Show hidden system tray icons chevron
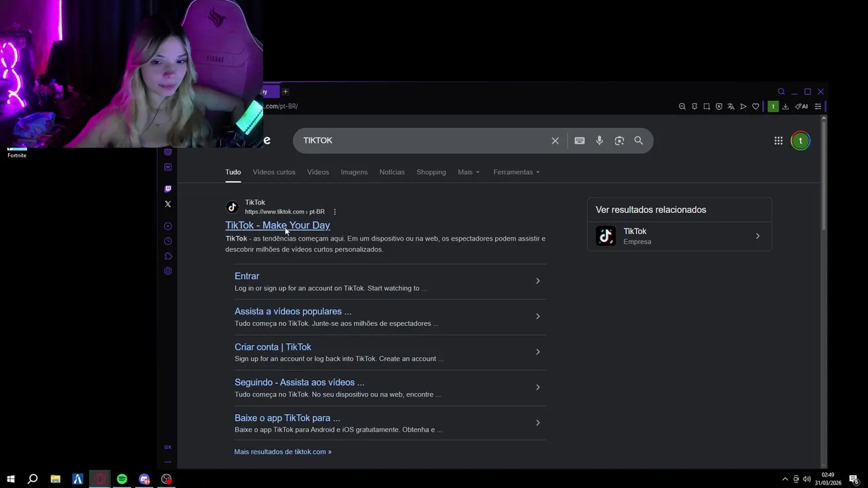 [785, 479]
